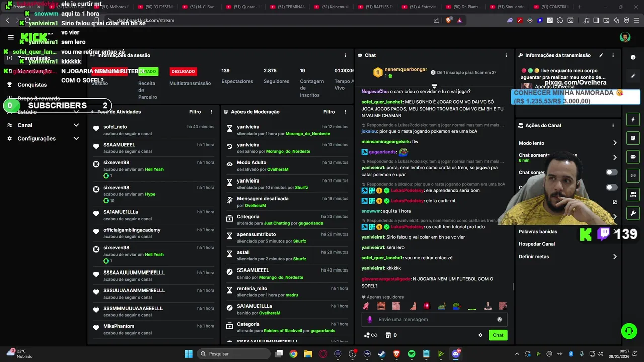The image size is (644, 362).
Task: Click the share icon in address bar
Action: point(436,20)
